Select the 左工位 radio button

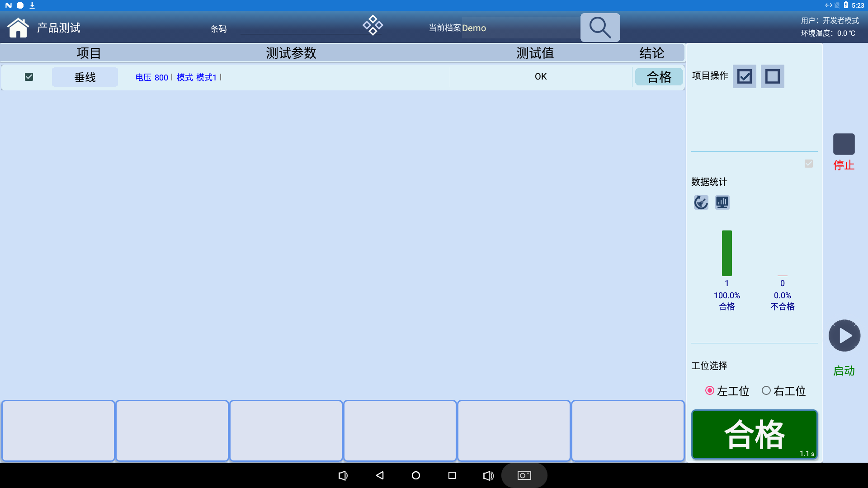(x=710, y=390)
